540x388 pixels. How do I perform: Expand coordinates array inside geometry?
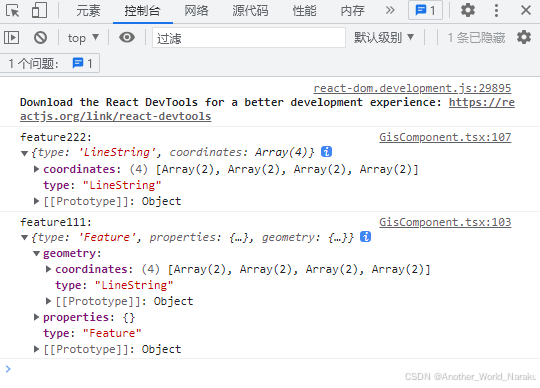(48, 269)
